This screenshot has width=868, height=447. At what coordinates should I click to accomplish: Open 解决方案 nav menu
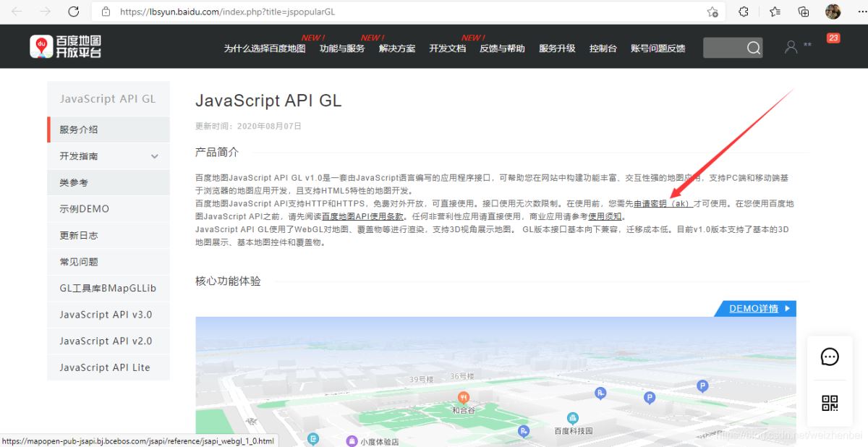[x=397, y=48]
